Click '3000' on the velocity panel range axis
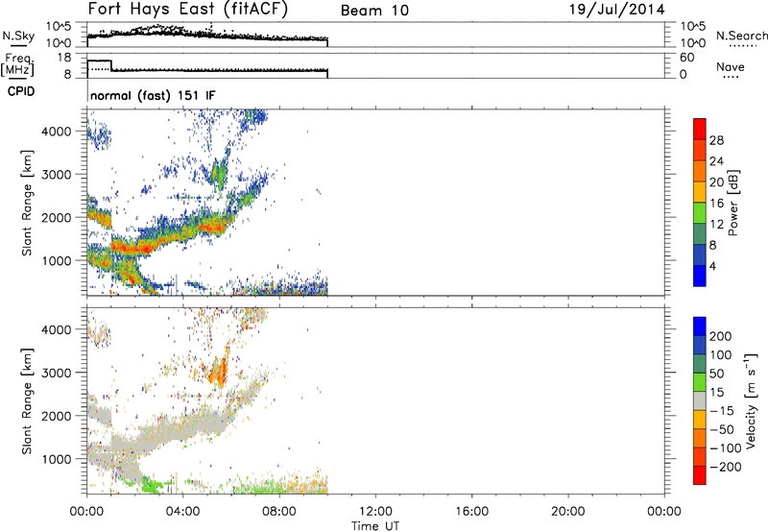Screen dimensions: 768x532 [57, 373]
